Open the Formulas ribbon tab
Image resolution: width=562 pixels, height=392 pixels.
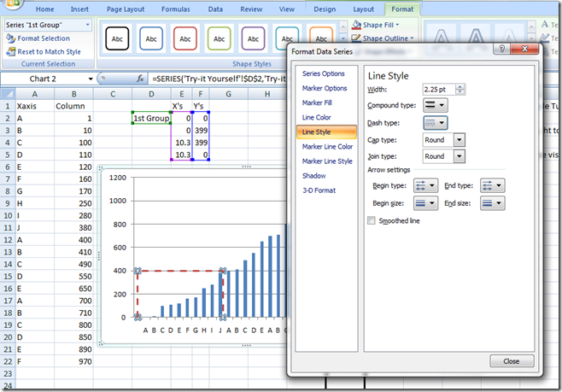click(x=175, y=9)
